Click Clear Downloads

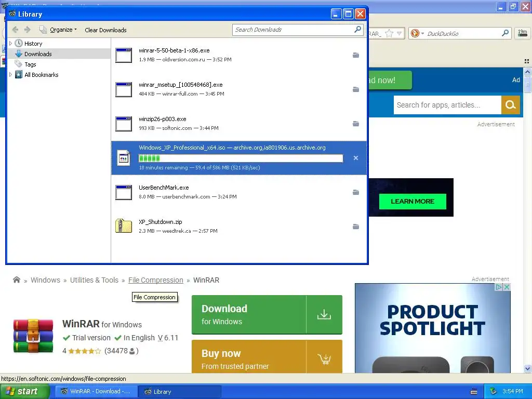click(105, 30)
